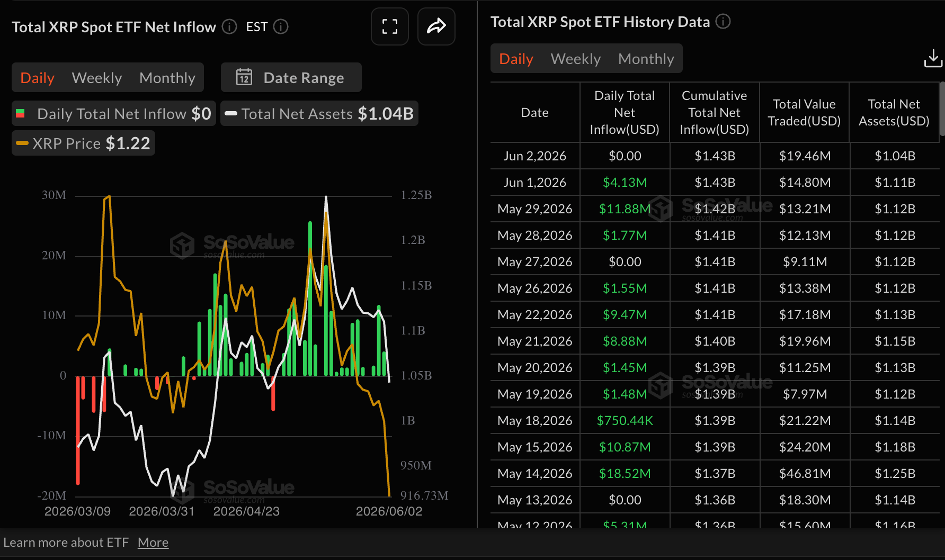The height and width of the screenshot is (560, 945).
Task: Click the orange XRP Price line marker
Action: [x=22, y=143]
